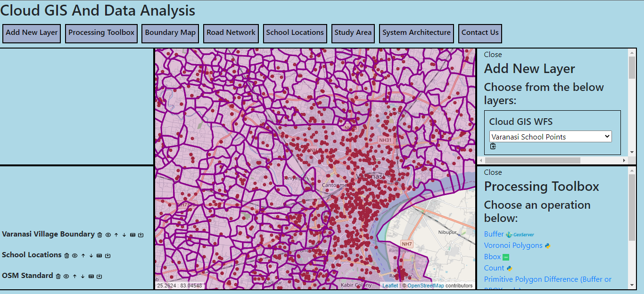Viewport: 644px width, 294px height.
Task: Close the Add New Layer panel
Action: (493, 55)
